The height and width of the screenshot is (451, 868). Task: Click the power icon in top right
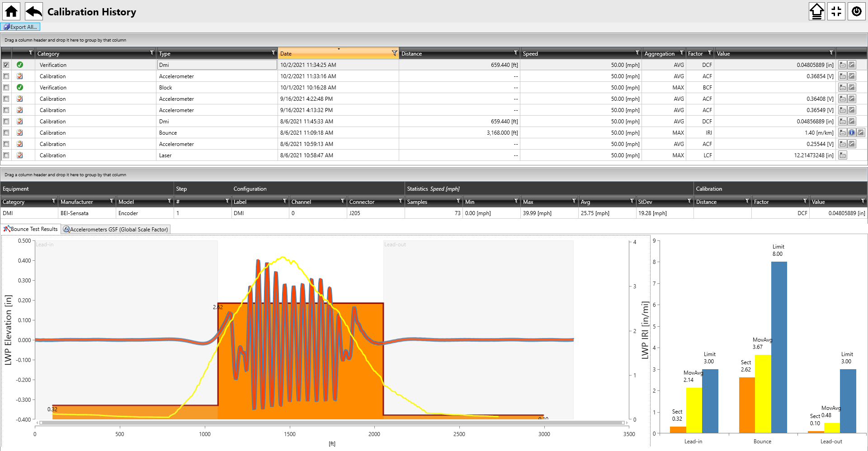[856, 11]
